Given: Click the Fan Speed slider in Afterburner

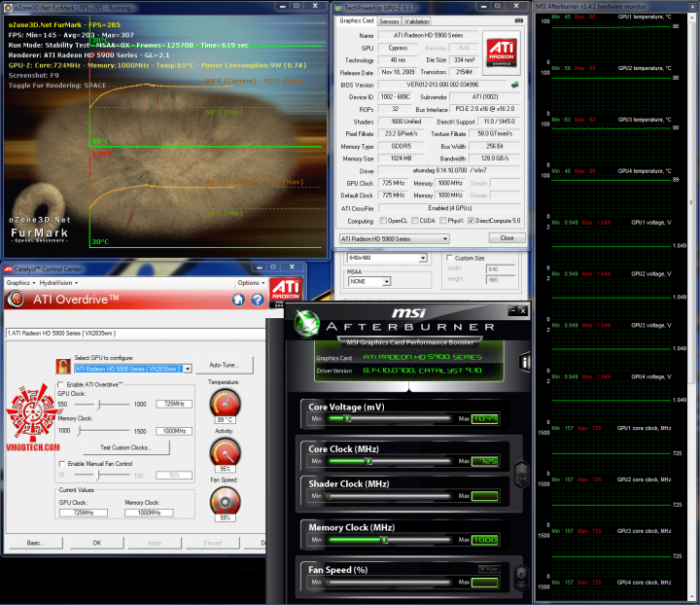Looking at the screenshot, I should pos(388,583).
